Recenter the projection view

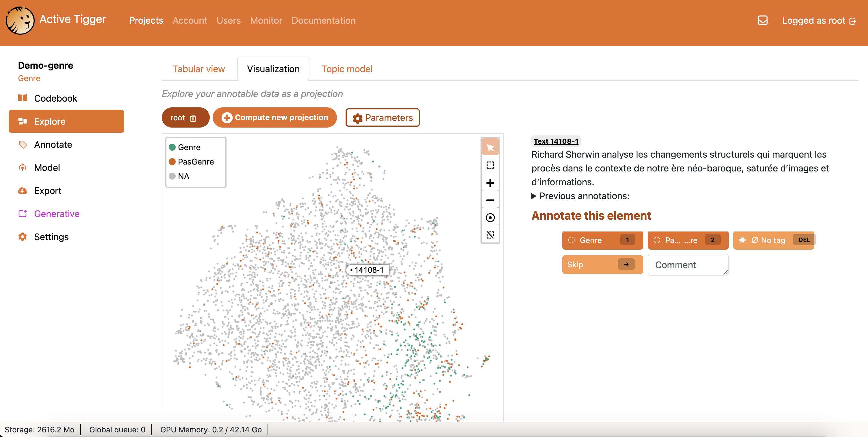[x=490, y=218]
